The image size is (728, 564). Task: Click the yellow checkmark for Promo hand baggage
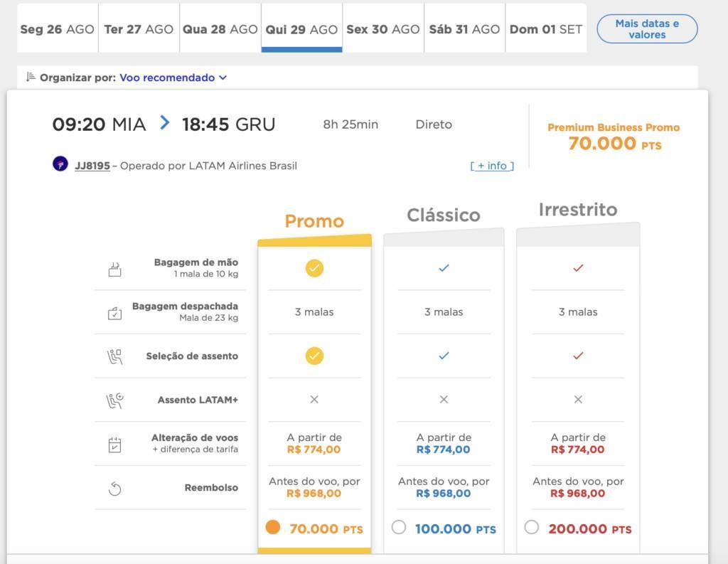tap(314, 268)
